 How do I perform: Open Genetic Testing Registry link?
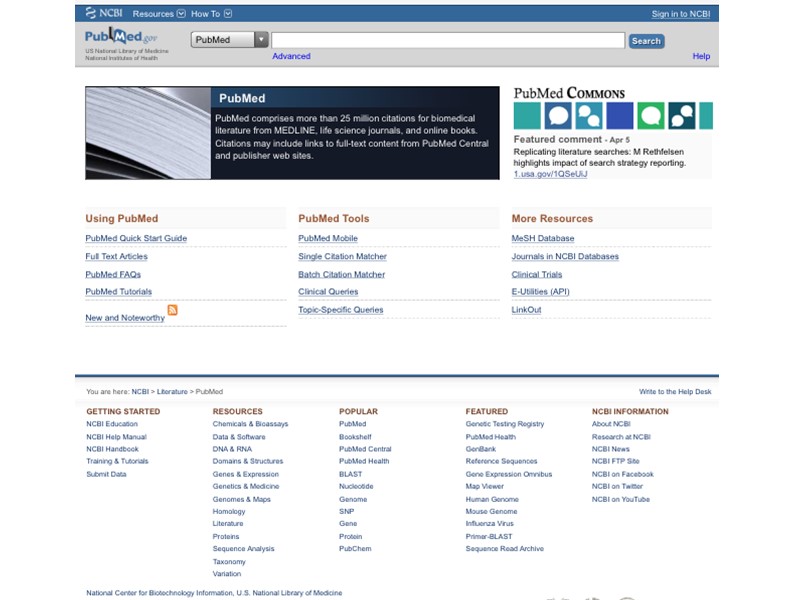(x=505, y=424)
